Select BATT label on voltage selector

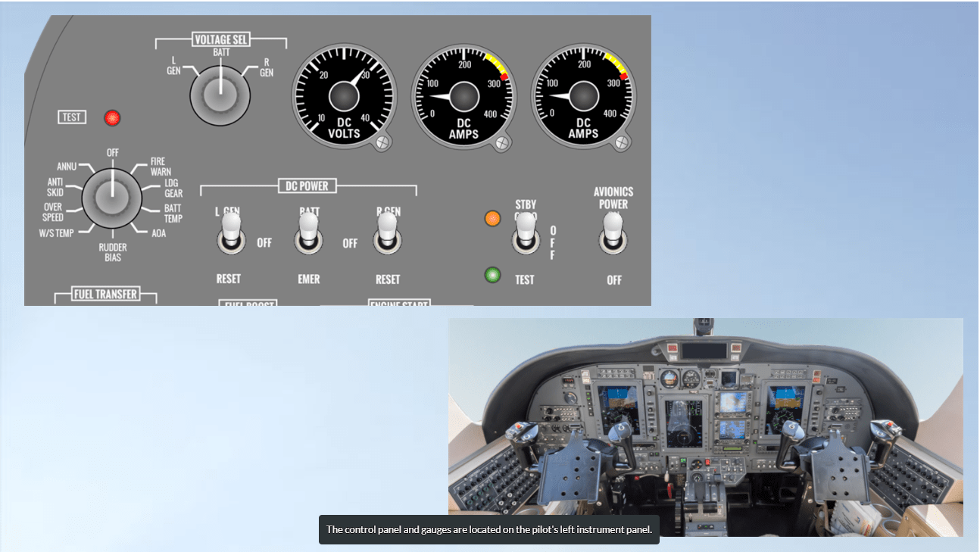[221, 52]
